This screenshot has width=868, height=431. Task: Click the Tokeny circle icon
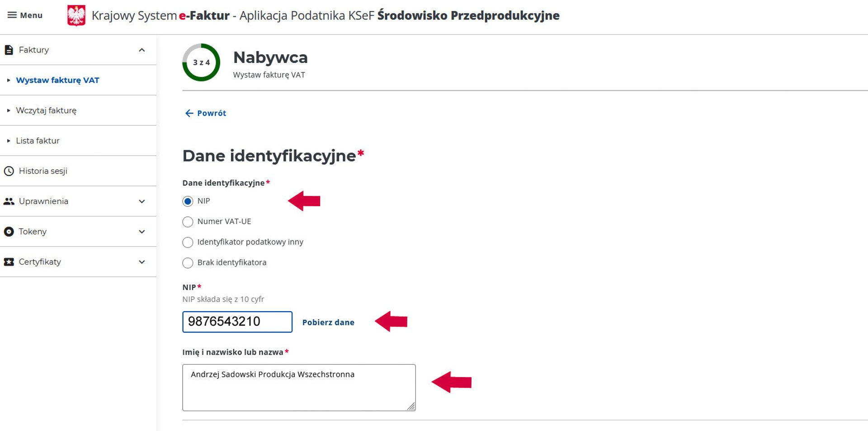(9, 232)
